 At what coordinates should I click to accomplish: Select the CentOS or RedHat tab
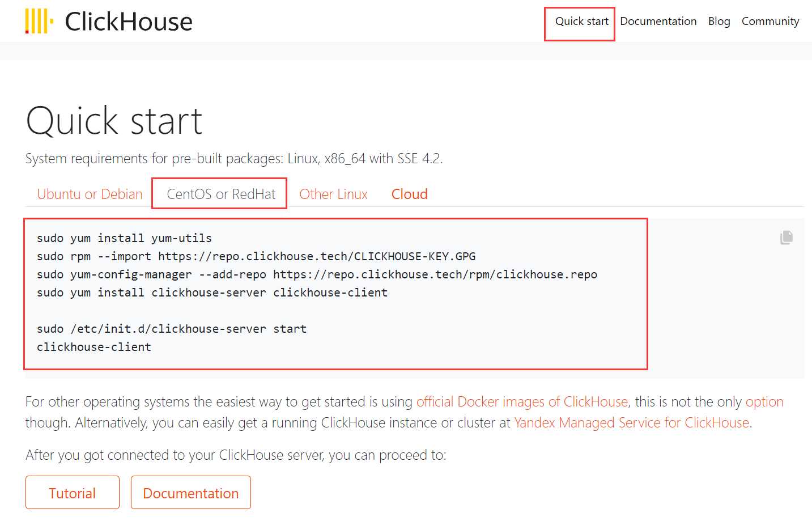click(221, 194)
